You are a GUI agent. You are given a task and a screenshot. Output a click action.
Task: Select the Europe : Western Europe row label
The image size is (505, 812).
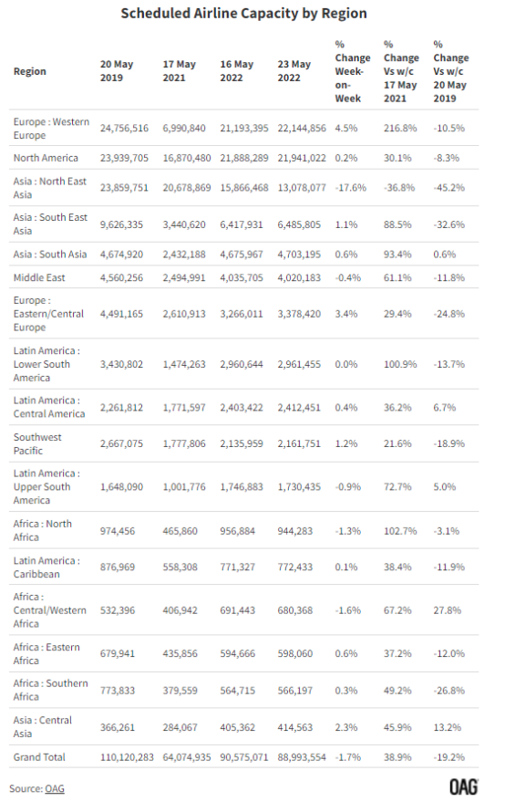coord(51,129)
